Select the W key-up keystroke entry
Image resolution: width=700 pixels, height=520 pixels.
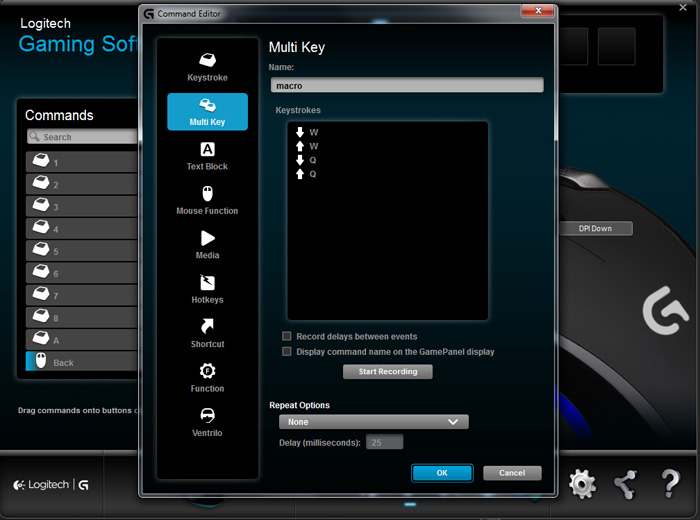tap(307, 146)
